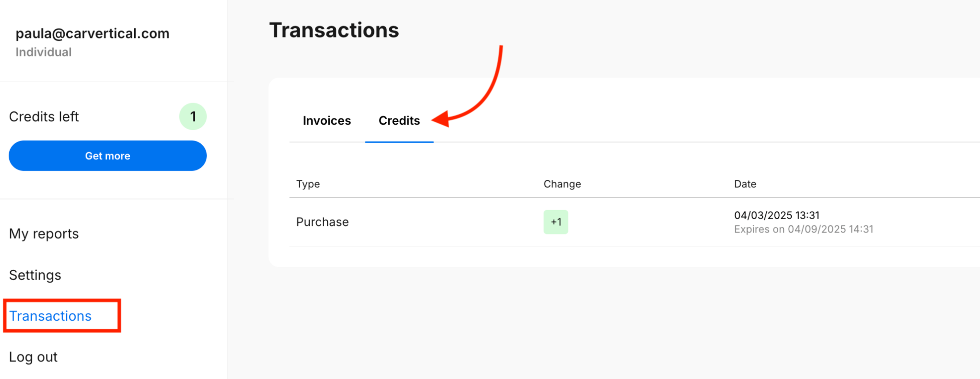This screenshot has height=379, width=980.
Task: Click the Type column header
Action: [x=308, y=184]
